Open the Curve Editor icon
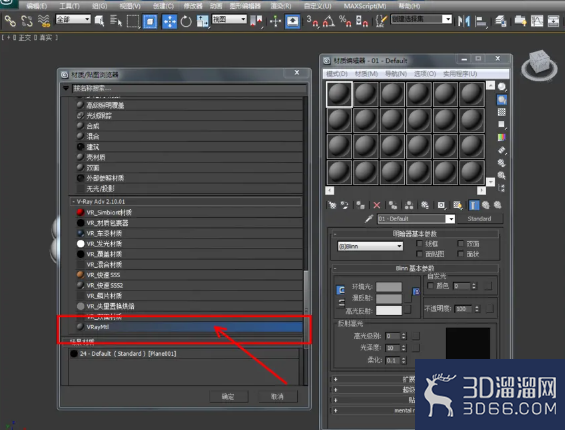 [537, 21]
